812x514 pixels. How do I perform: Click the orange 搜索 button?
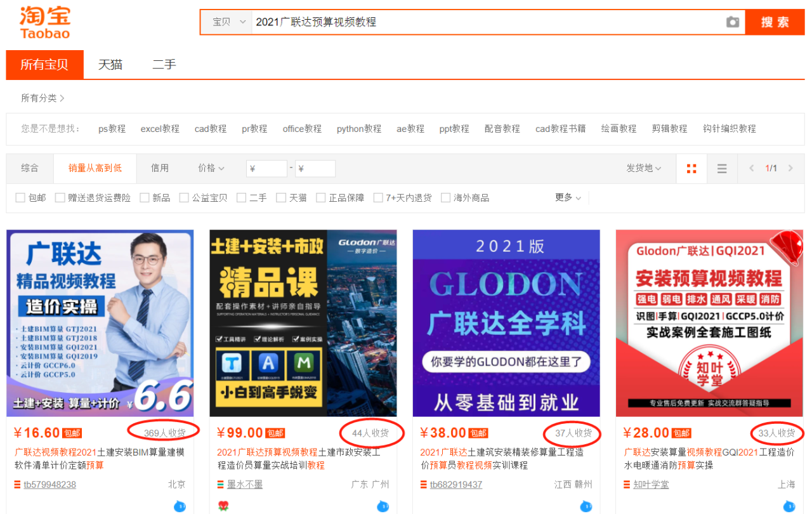click(775, 22)
